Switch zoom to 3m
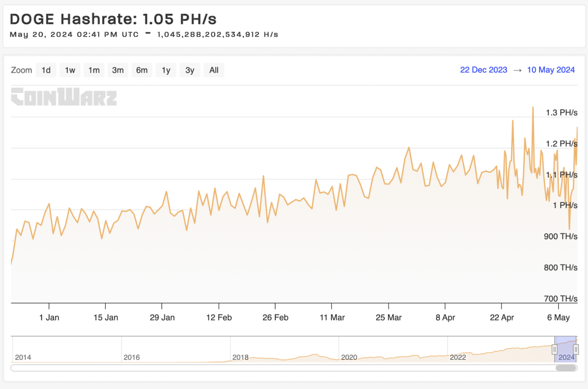The height and width of the screenshot is (389, 588). 118,70
